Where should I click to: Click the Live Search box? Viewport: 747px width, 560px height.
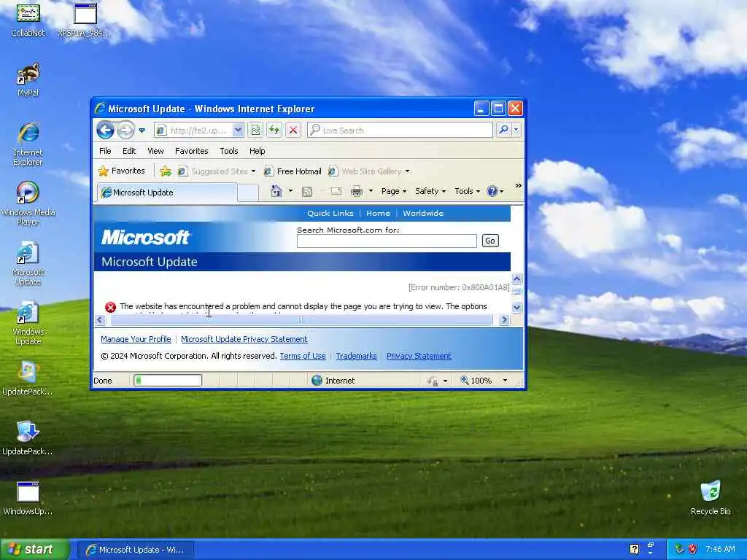click(400, 130)
